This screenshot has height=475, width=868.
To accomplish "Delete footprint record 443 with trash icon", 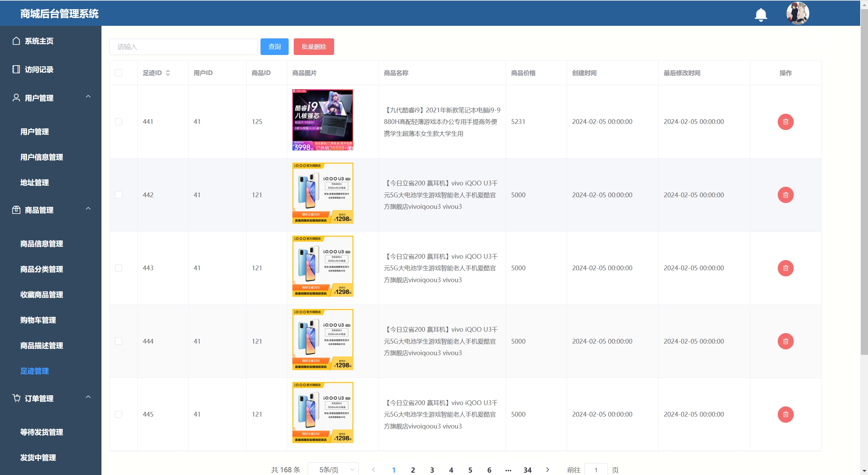I will point(785,268).
